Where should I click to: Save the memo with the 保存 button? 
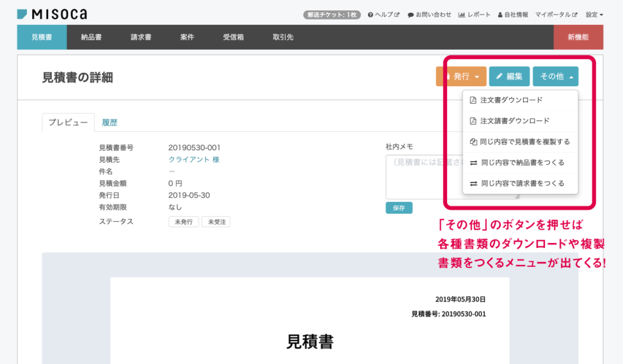coord(399,208)
